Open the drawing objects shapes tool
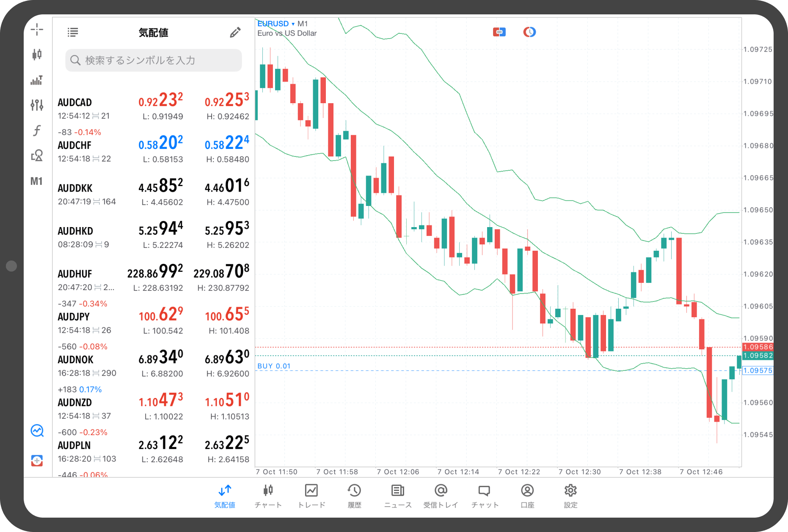This screenshot has width=788, height=532. click(x=37, y=156)
